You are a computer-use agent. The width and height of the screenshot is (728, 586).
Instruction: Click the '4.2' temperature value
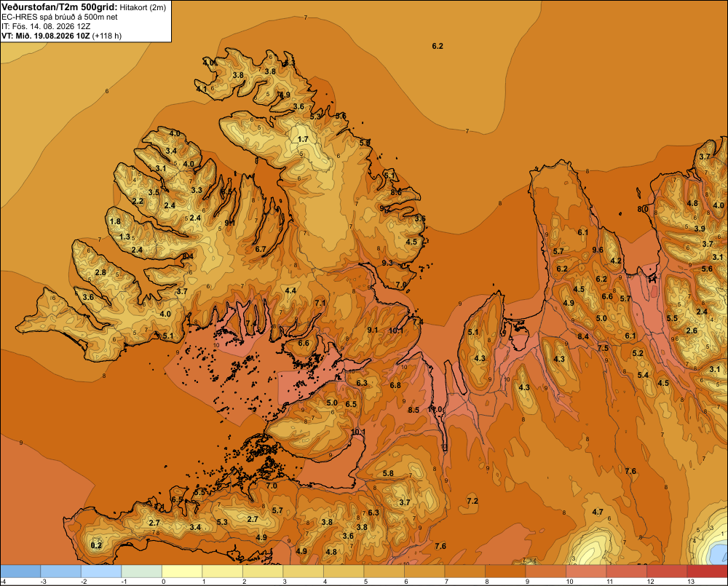[616, 261]
